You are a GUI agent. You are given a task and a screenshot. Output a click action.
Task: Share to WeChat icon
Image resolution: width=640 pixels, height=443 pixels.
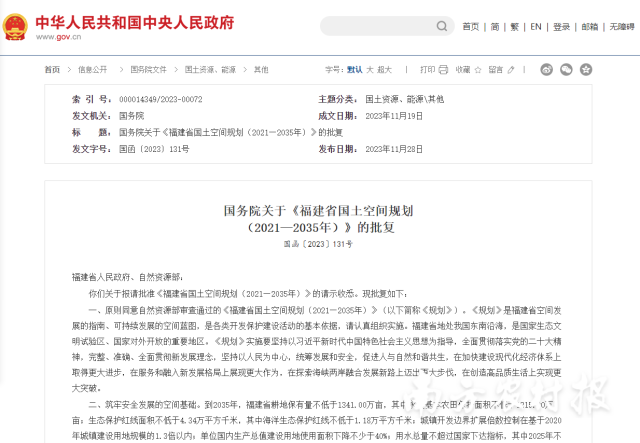coord(566,69)
